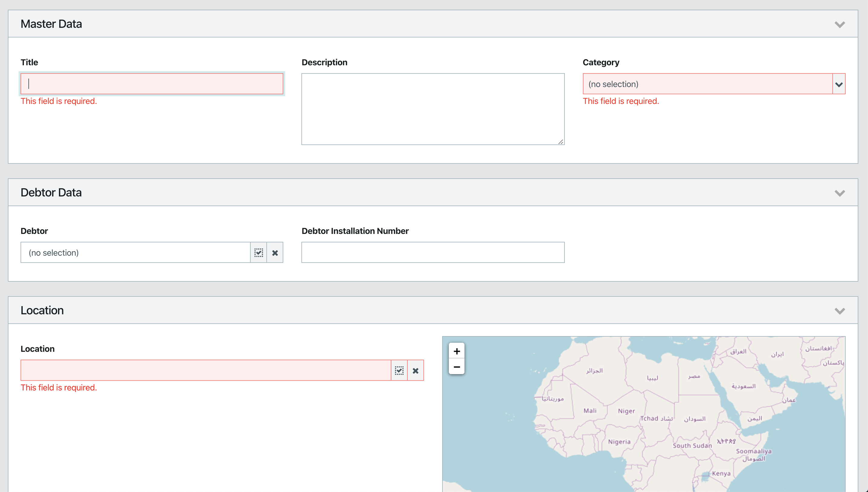Click the required message under Location
868x492 pixels.
pyautogui.click(x=59, y=387)
